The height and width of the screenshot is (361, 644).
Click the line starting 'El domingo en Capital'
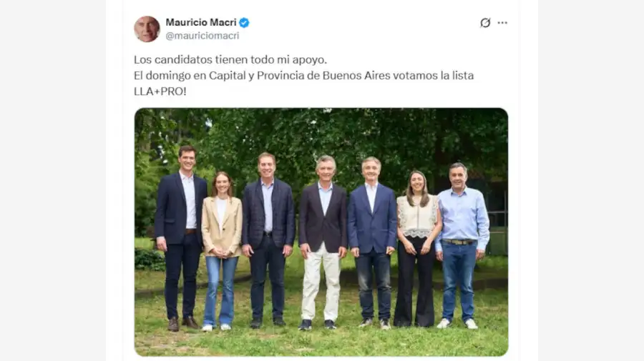[304, 76]
